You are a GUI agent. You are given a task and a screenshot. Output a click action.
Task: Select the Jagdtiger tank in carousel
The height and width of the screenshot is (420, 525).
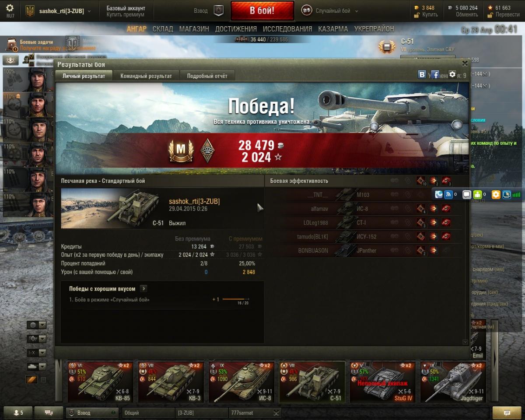point(453,382)
